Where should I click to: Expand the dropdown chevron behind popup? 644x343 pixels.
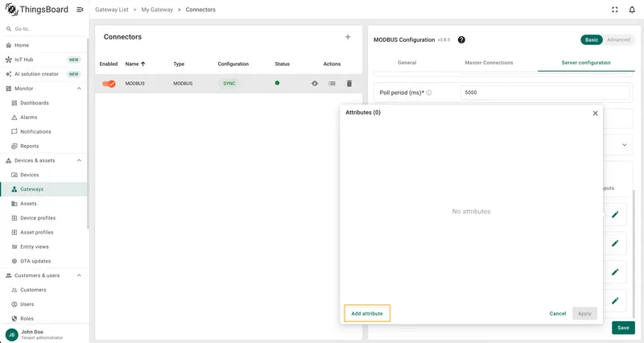click(625, 145)
